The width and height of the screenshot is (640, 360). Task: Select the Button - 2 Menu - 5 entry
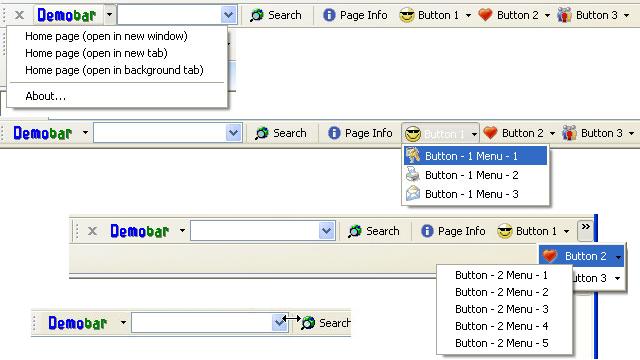[502, 343]
